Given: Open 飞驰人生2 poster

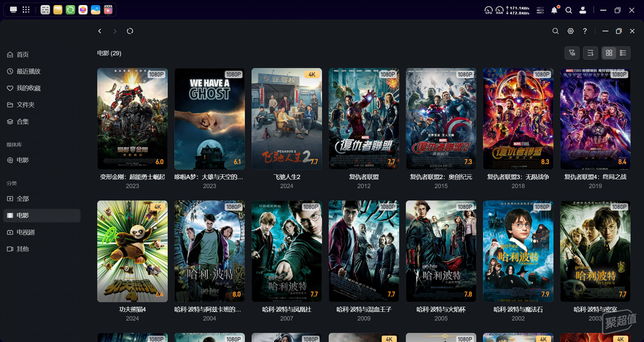Looking at the screenshot, I should click(x=287, y=119).
